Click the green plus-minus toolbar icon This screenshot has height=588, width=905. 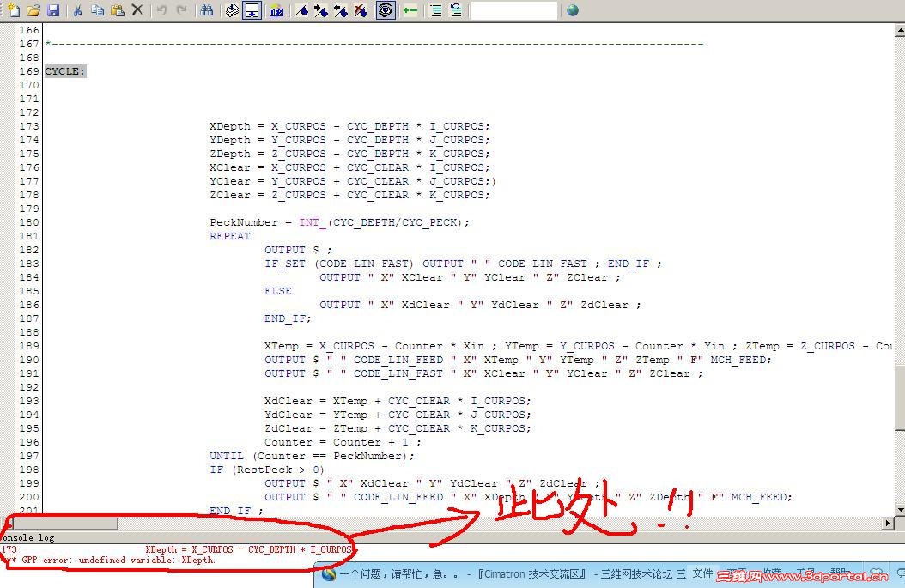coord(410,10)
